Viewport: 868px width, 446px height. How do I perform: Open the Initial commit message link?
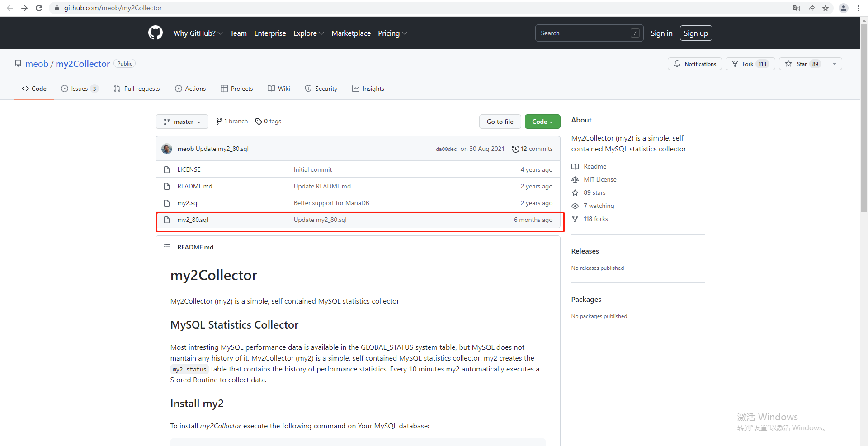click(313, 169)
